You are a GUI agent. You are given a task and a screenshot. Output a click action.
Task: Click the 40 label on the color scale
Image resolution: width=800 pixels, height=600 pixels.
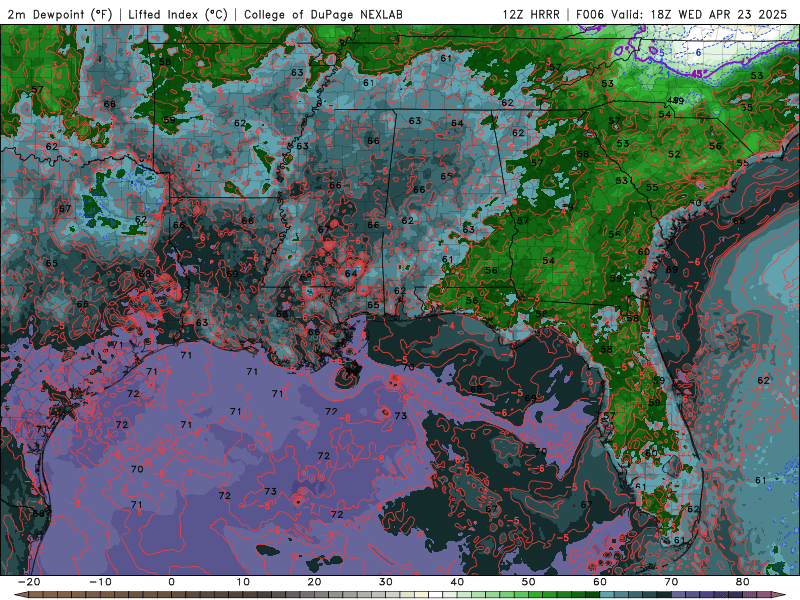click(457, 582)
